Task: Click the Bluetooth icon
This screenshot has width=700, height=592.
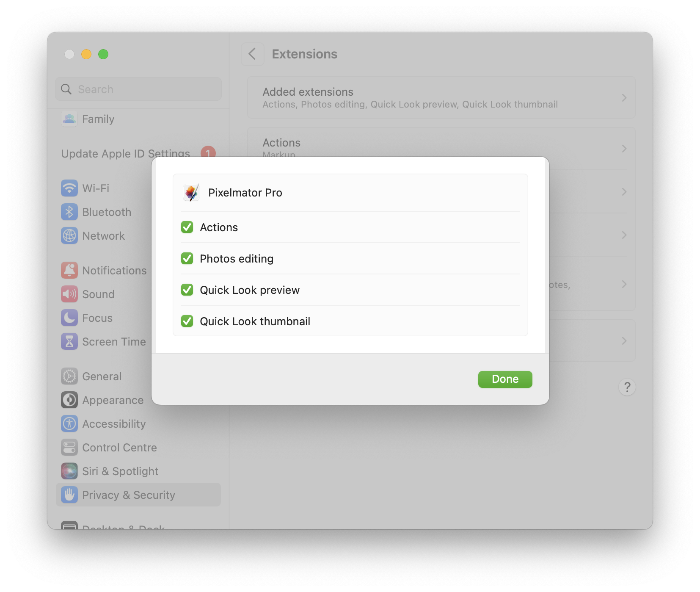Action: point(69,212)
